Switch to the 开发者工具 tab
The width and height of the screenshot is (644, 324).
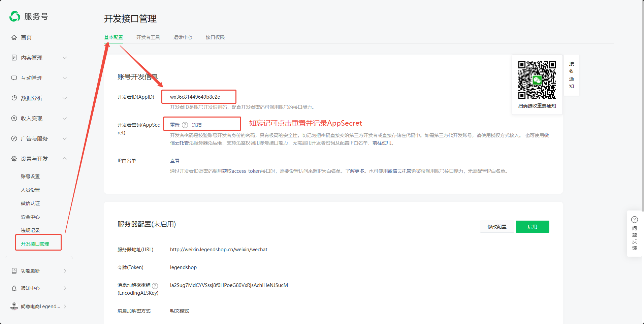(x=148, y=37)
